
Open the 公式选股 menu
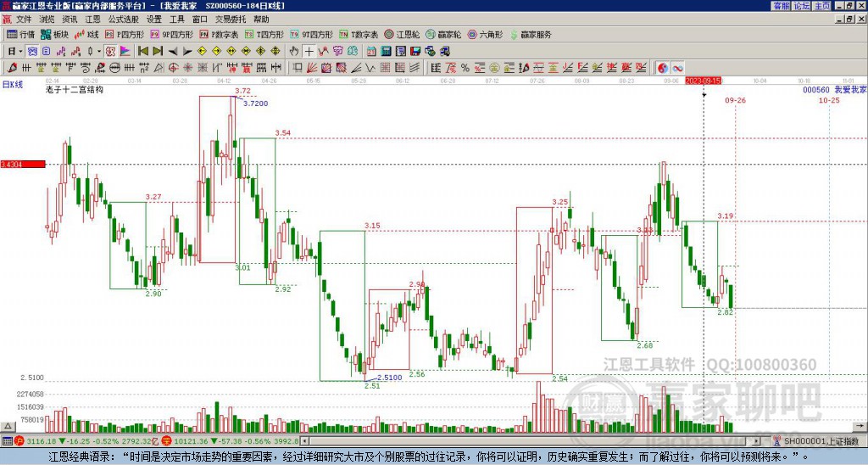click(124, 20)
